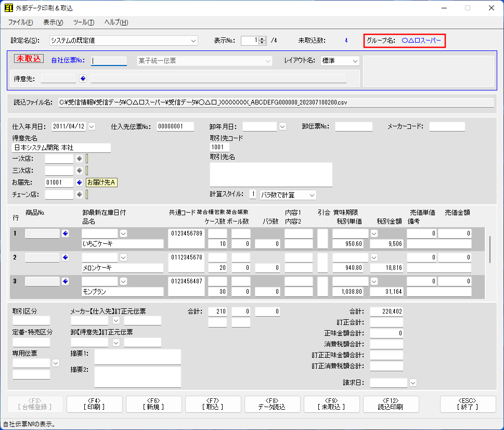Click the F6 新規 button
The width and height of the screenshot is (504, 430).
153,404
